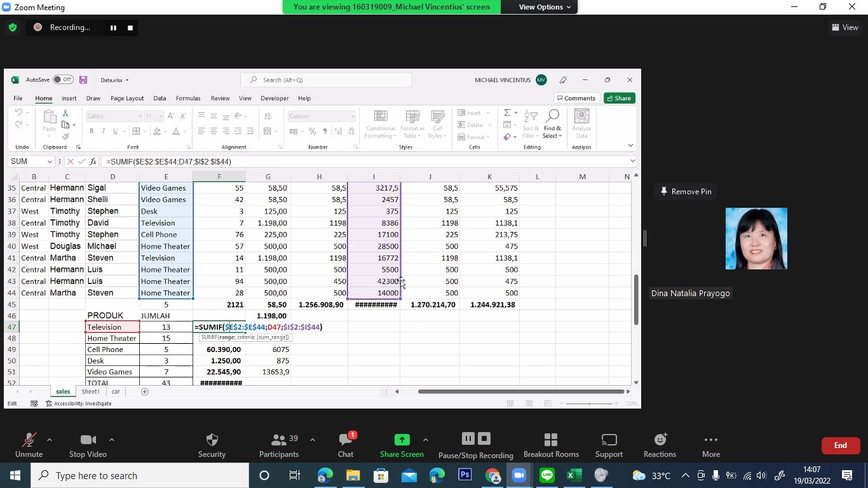Open the Chat panel icon
This screenshot has width=868, height=488.
pyautogui.click(x=346, y=440)
